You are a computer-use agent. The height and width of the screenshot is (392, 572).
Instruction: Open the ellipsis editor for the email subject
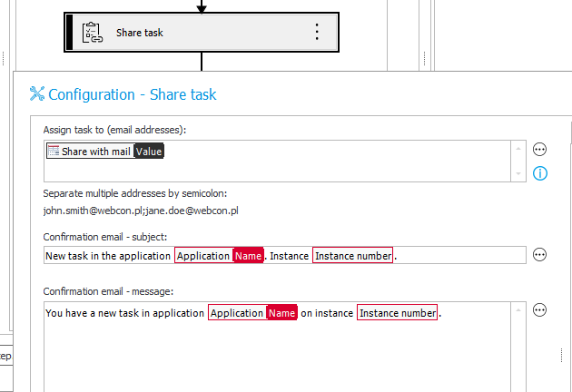pos(539,255)
